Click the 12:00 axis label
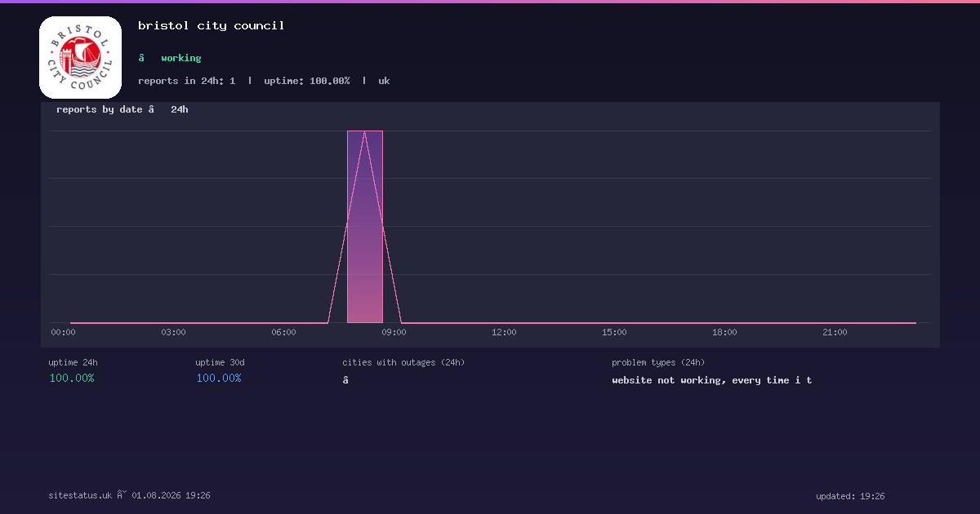The image size is (980, 514). coord(504,332)
